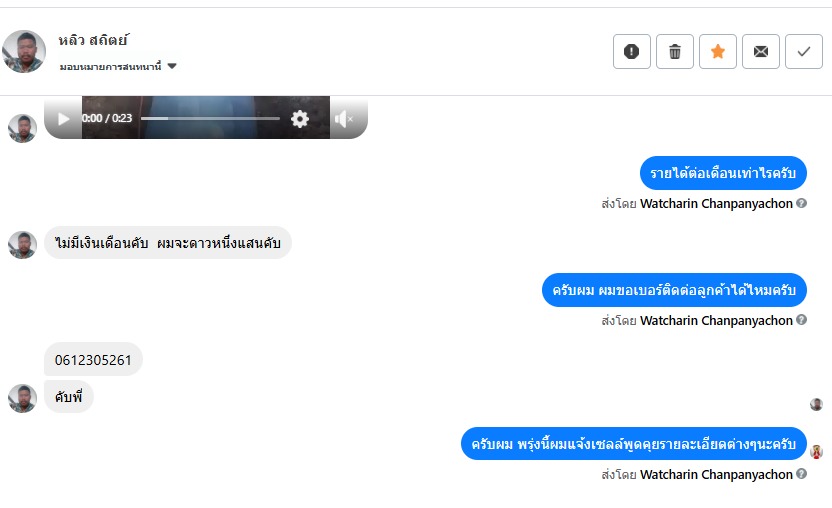Unmute the video speaker icon
Viewport: 832px width, 508px height.
pos(343,119)
